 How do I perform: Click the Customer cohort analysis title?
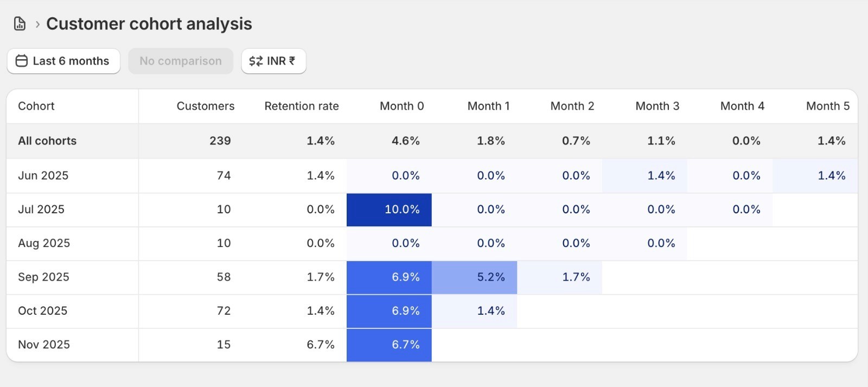click(149, 24)
